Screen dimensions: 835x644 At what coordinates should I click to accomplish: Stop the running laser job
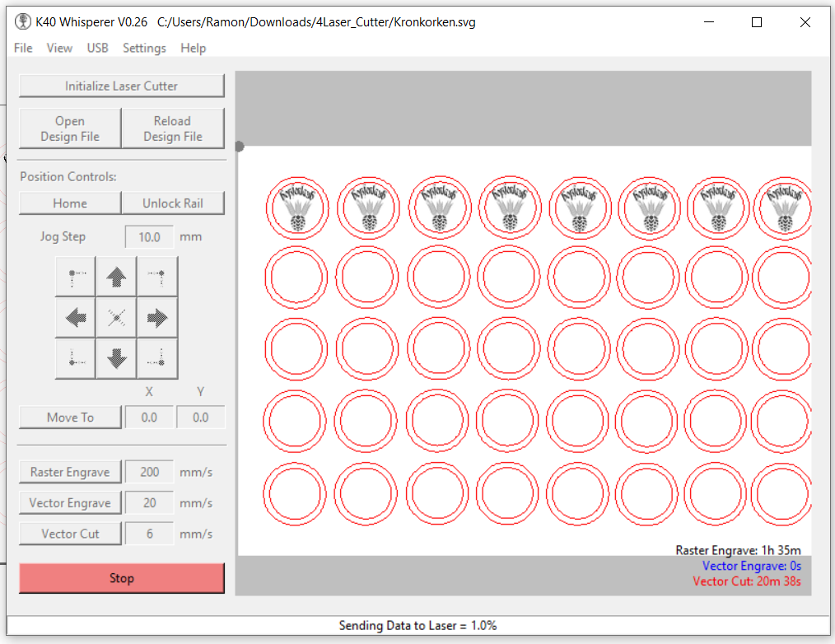122,578
